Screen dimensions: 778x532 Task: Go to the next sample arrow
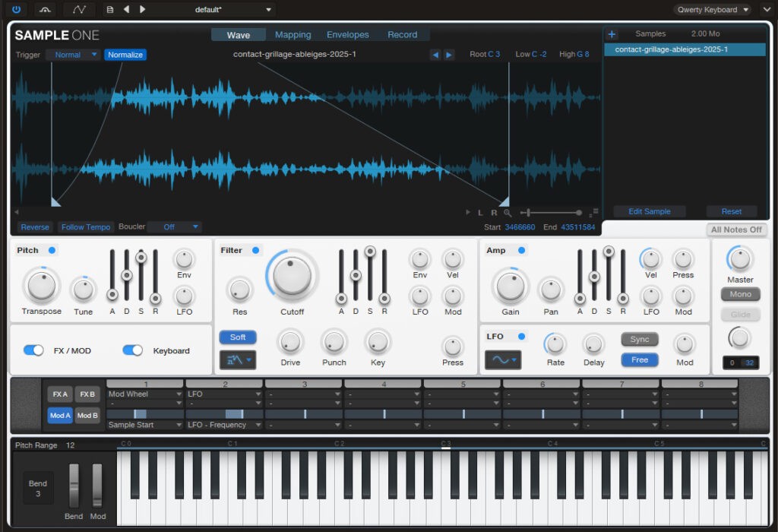tap(449, 55)
